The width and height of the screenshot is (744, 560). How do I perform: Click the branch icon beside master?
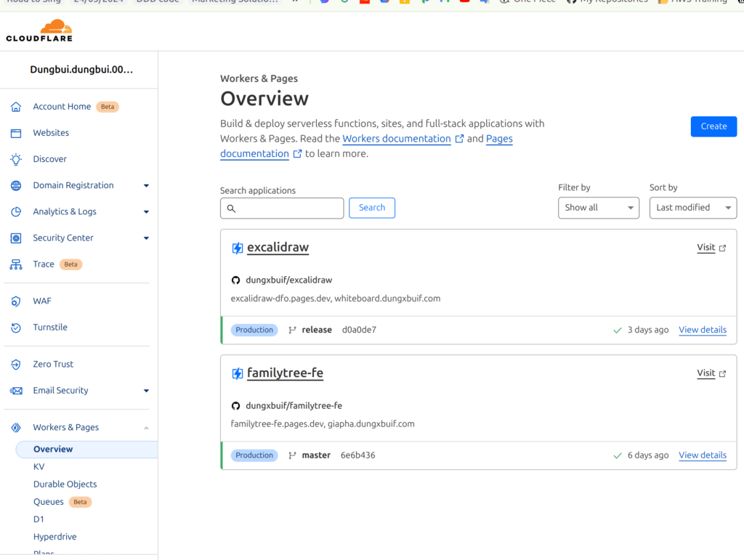(x=292, y=455)
